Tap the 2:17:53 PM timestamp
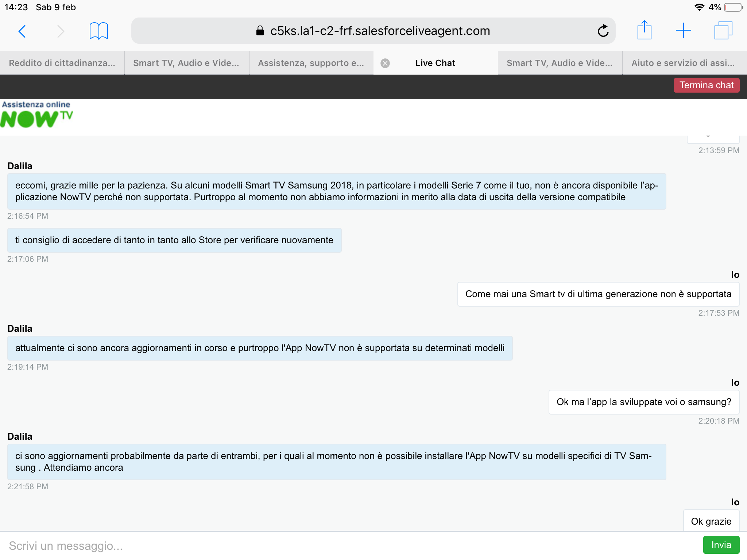 [719, 313]
